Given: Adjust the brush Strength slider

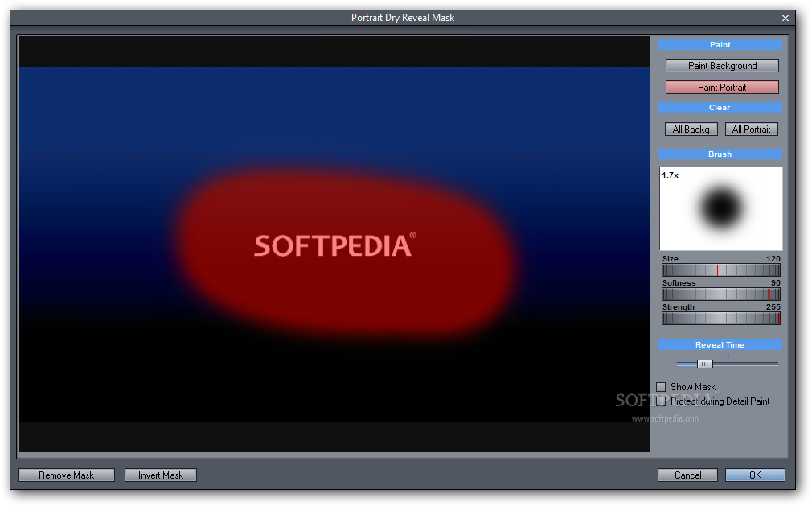Looking at the screenshot, I should 721,319.
